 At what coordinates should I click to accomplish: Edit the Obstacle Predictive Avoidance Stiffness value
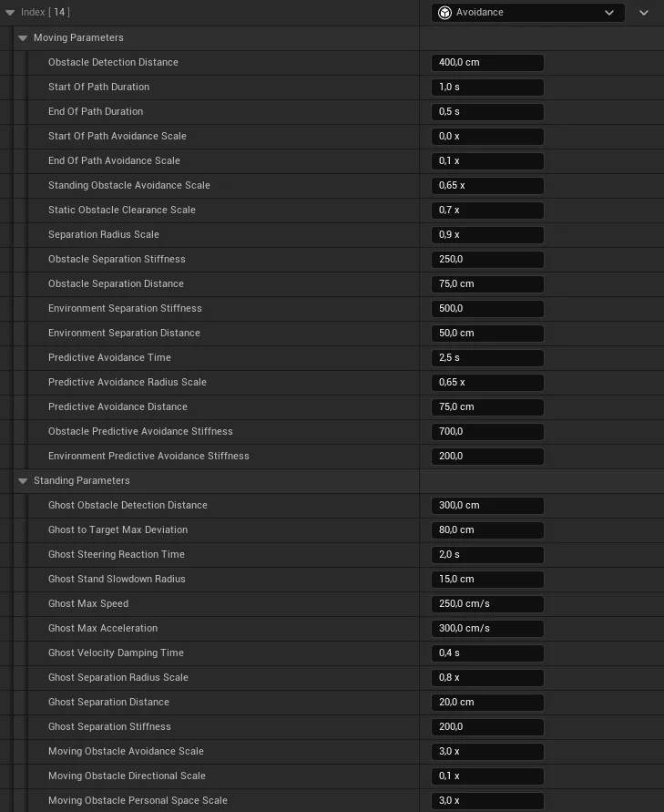click(486, 432)
